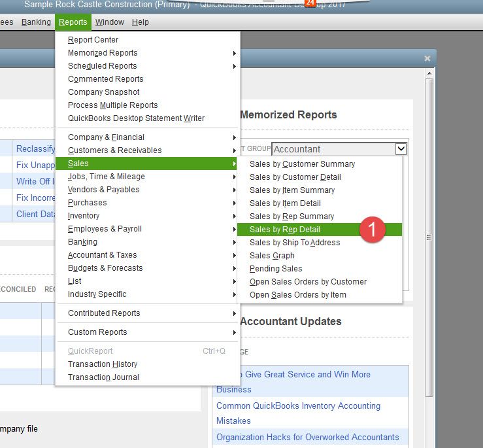Open Sales by Item Detail report
Viewport: 483px width, 448px height.
click(x=320, y=203)
